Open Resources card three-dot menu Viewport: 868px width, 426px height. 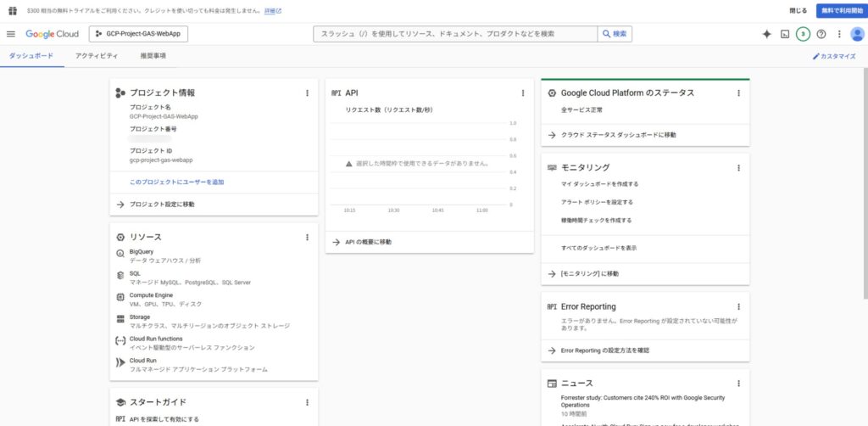click(307, 237)
